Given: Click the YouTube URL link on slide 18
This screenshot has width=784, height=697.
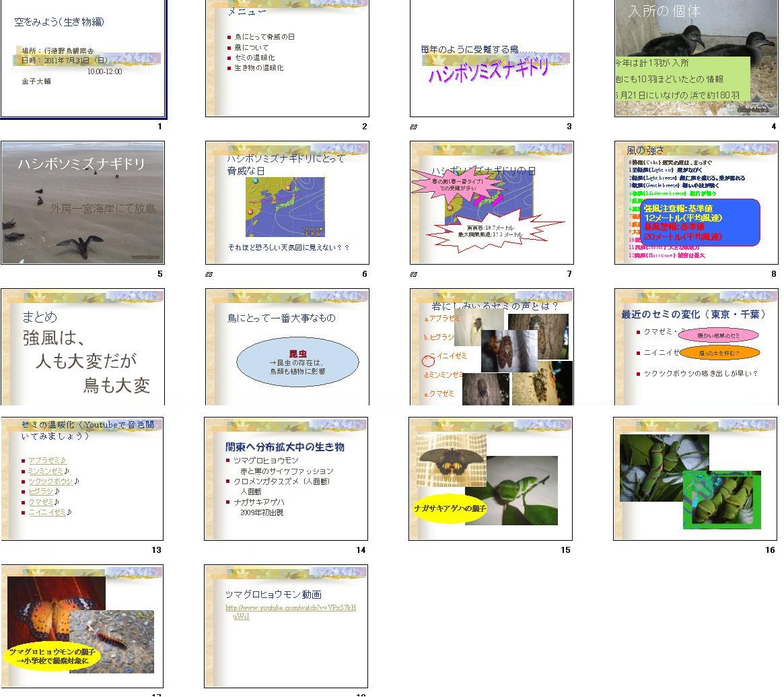Looking at the screenshot, I should pyautogui.click(x=291, y=611).
